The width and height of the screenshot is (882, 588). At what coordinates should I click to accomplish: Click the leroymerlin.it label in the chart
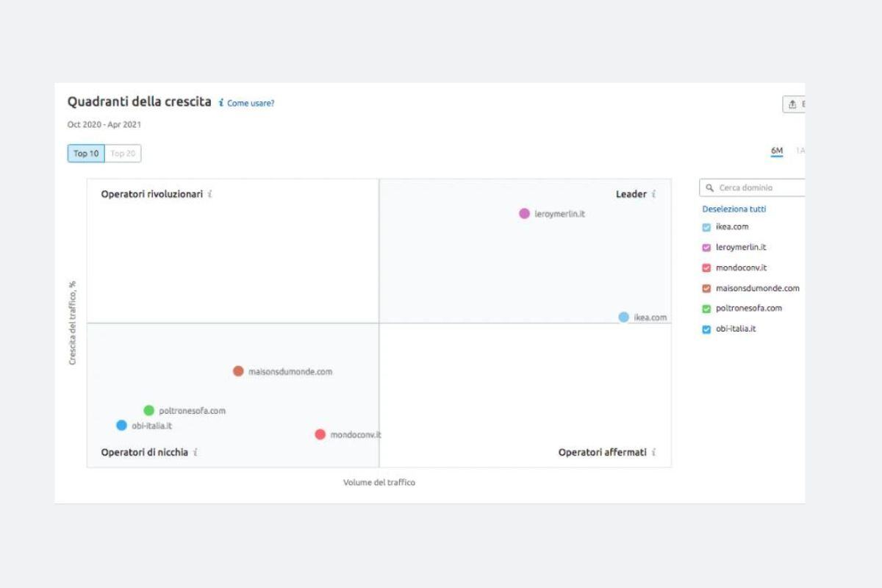pyautogui.click(x=560, y=214)
